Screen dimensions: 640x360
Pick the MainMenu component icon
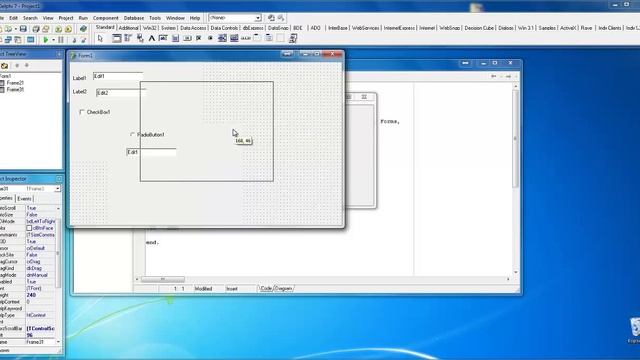128,38
